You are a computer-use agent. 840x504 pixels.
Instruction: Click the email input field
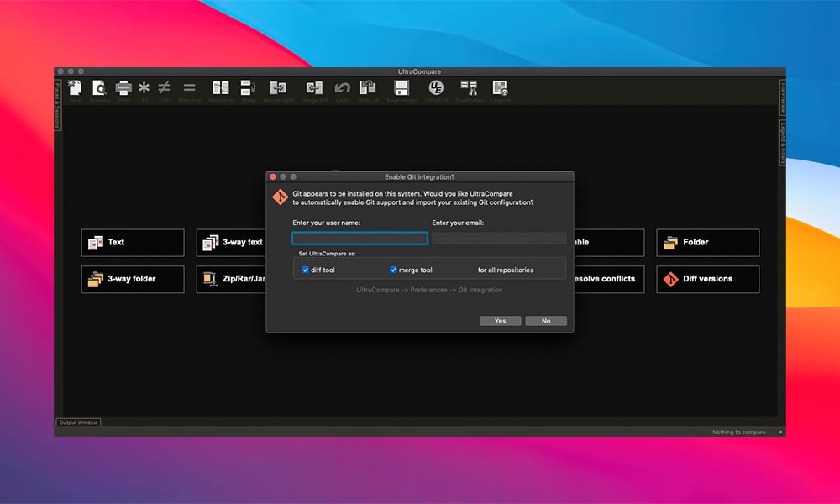[499, 239]
